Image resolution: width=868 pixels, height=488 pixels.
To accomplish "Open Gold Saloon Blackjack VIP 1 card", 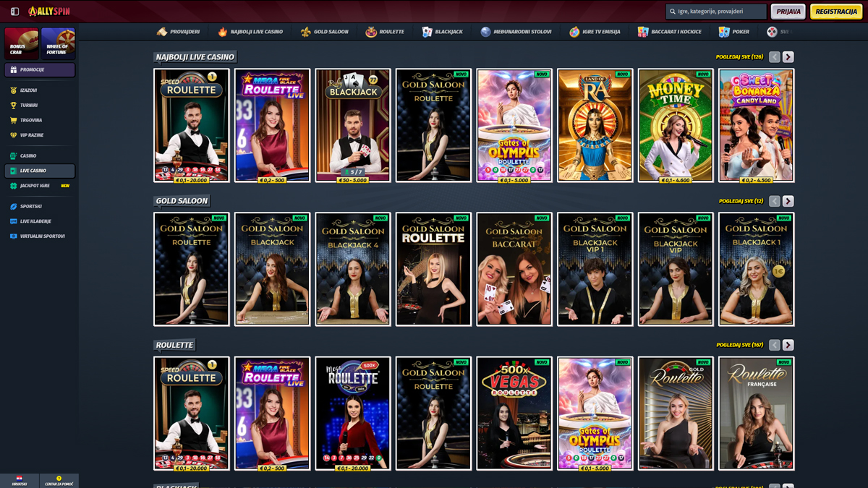I will point(595,269).
